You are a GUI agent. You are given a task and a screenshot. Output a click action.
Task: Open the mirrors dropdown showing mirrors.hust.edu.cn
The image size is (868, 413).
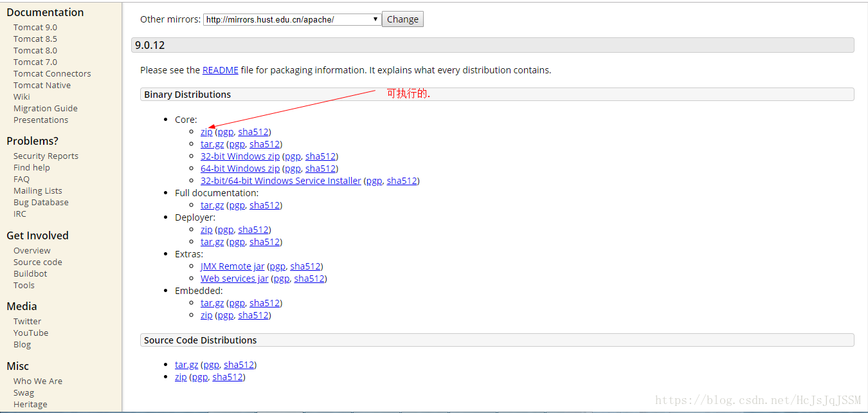click(292, 19)
